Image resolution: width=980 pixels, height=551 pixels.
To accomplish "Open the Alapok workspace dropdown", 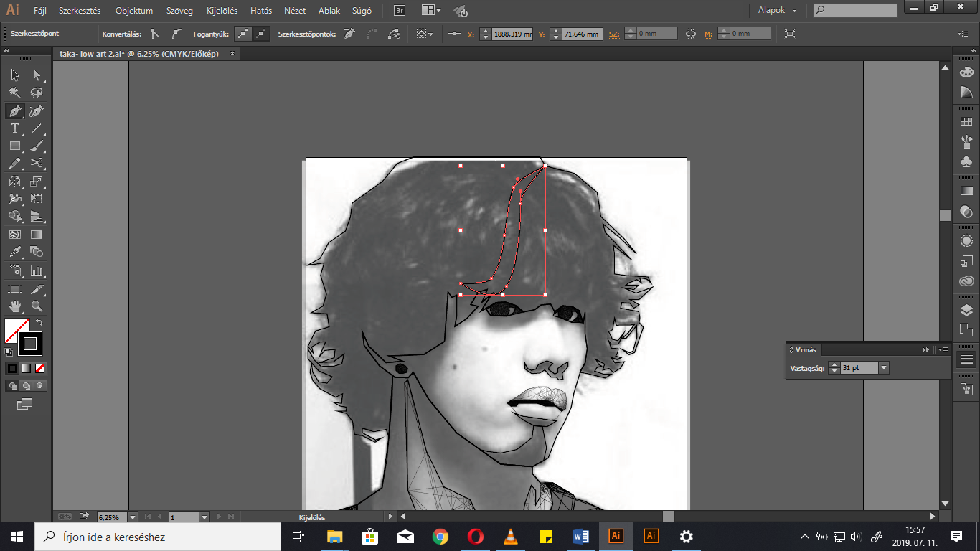I will click(778, 11).
